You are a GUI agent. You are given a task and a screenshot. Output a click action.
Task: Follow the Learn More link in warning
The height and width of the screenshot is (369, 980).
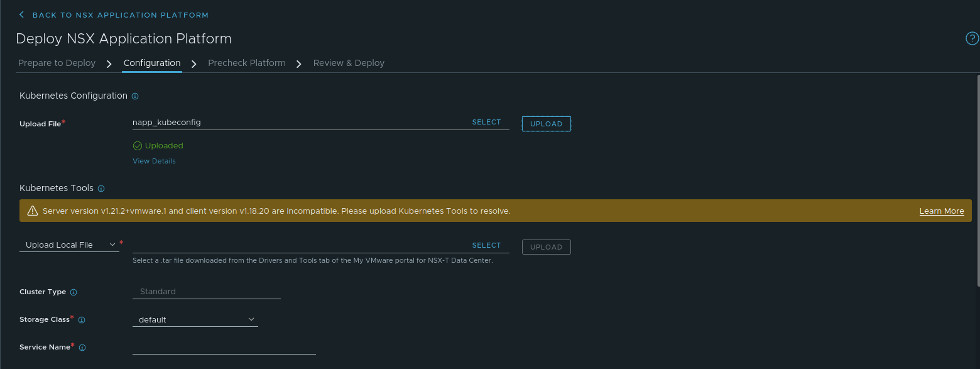click(941, 211)
